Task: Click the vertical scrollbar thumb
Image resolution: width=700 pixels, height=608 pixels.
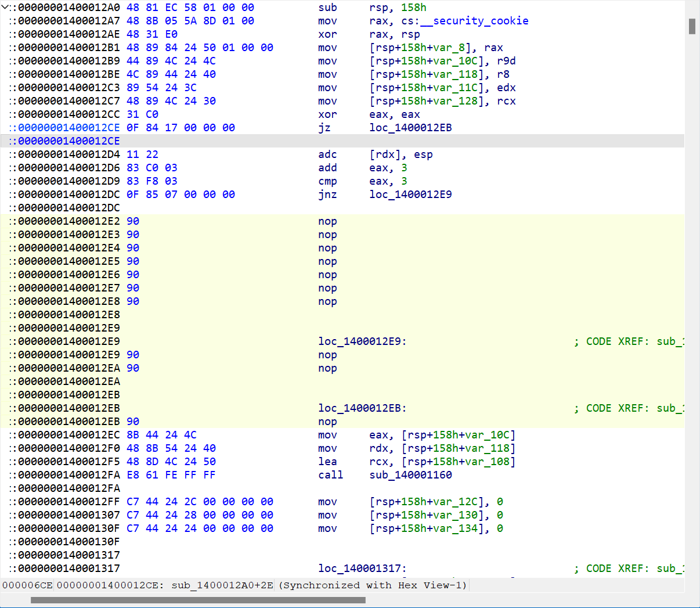Action: (692, 26)
